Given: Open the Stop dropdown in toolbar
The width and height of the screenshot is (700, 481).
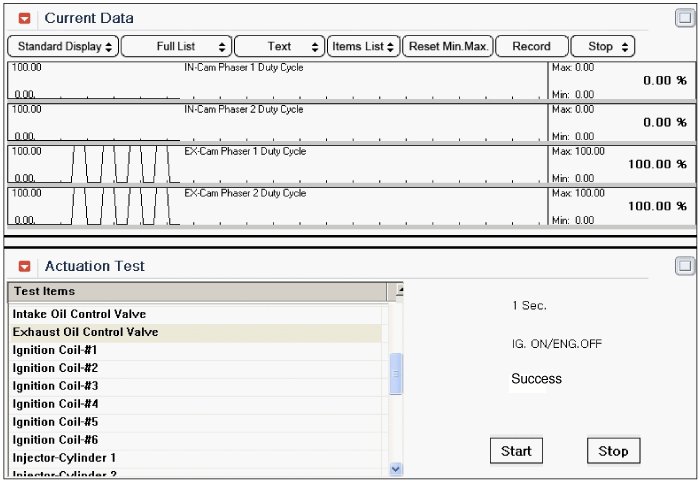Looking at the screenshot, I should 605,46.
